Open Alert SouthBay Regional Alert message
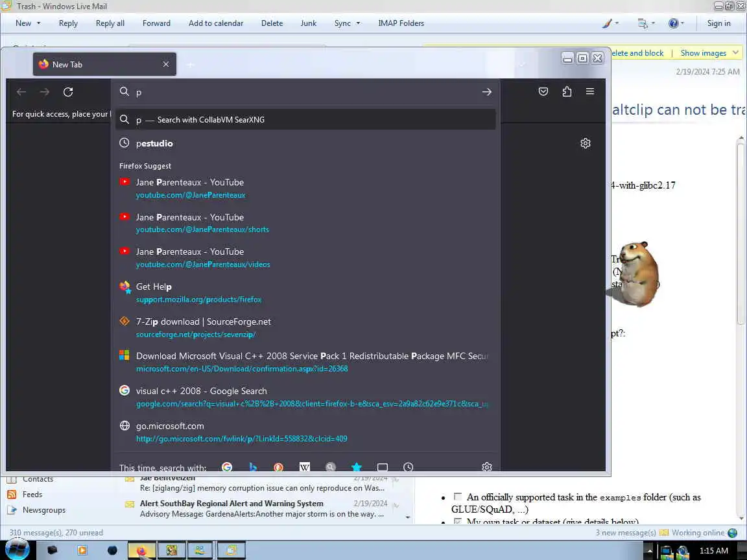Viewport: 747px width, 560px height. 262,509
